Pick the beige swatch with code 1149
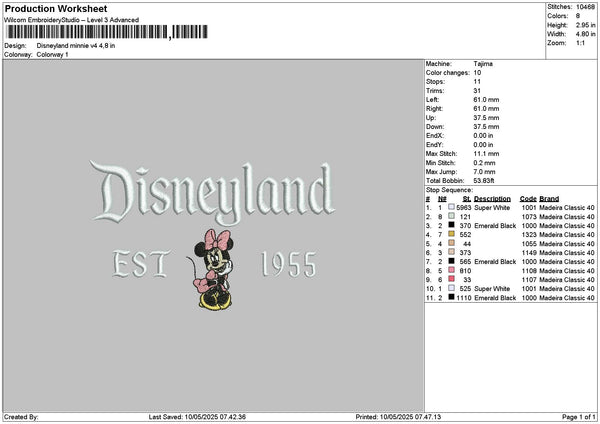This screenshot has width=600, height=424. (x=452, y=252)
